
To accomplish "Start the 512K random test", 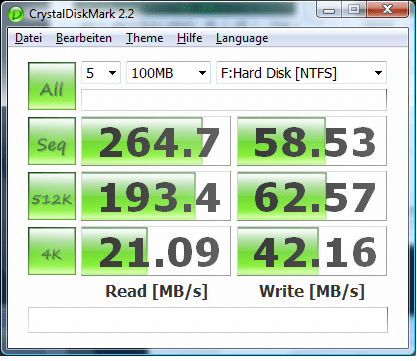I will pos(52,196).
